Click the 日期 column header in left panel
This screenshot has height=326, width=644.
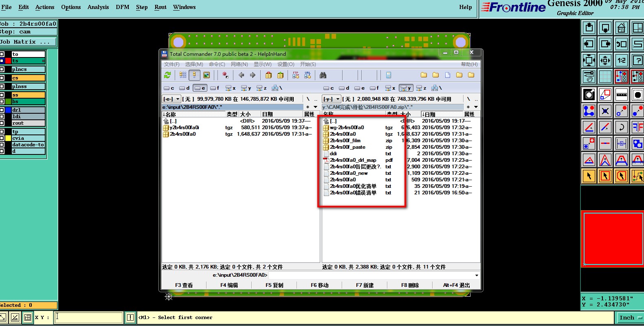282,114
